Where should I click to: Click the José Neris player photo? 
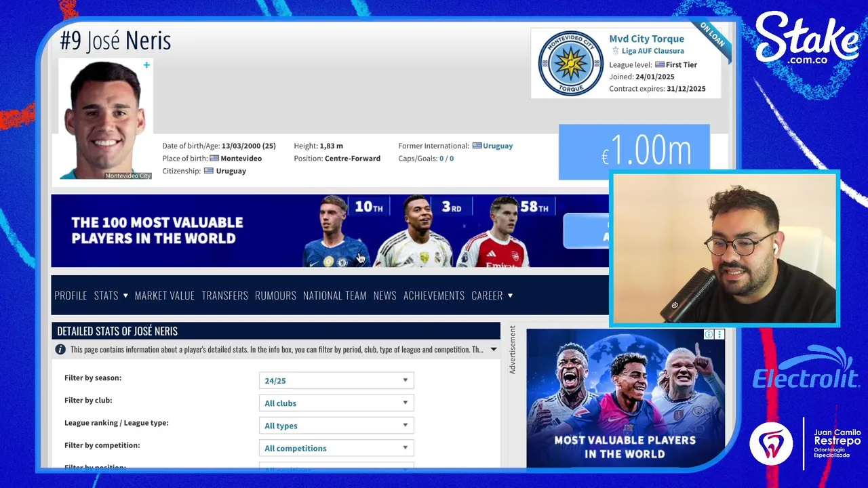105,119
